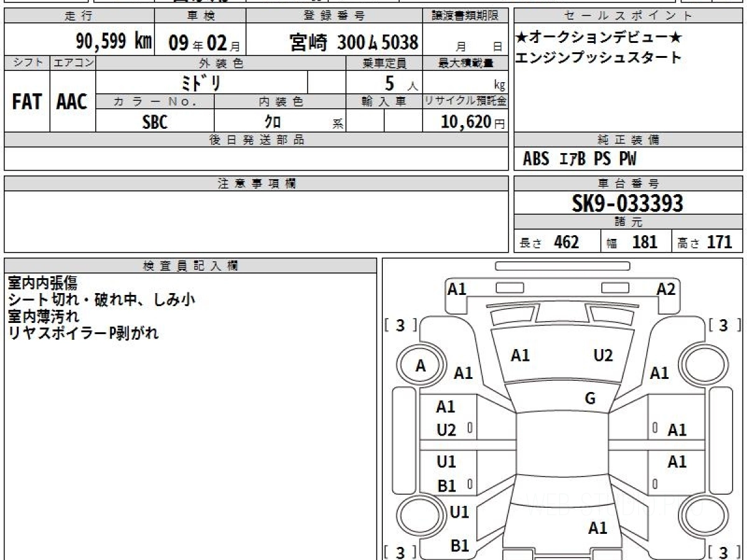The image size is (747, 560).
Task: Click the U2 dent mark on the hood
Action: point(603,355)
